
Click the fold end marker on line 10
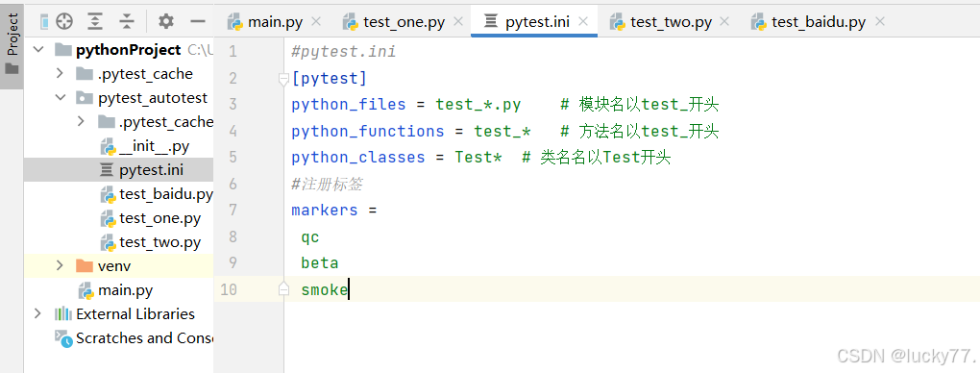(x=283, y=288)
